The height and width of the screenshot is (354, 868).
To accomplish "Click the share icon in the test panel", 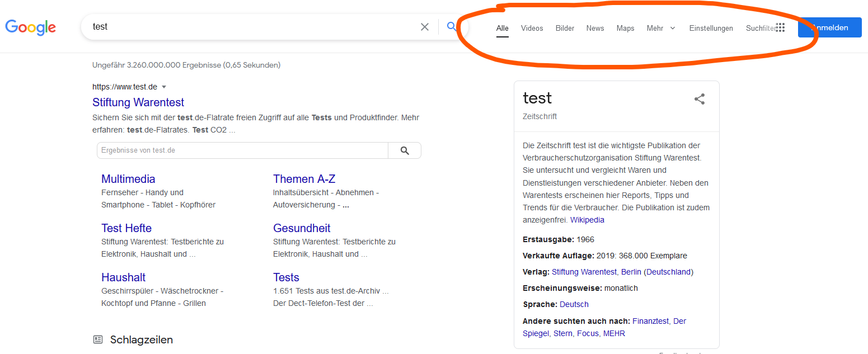I will (700, 99).
